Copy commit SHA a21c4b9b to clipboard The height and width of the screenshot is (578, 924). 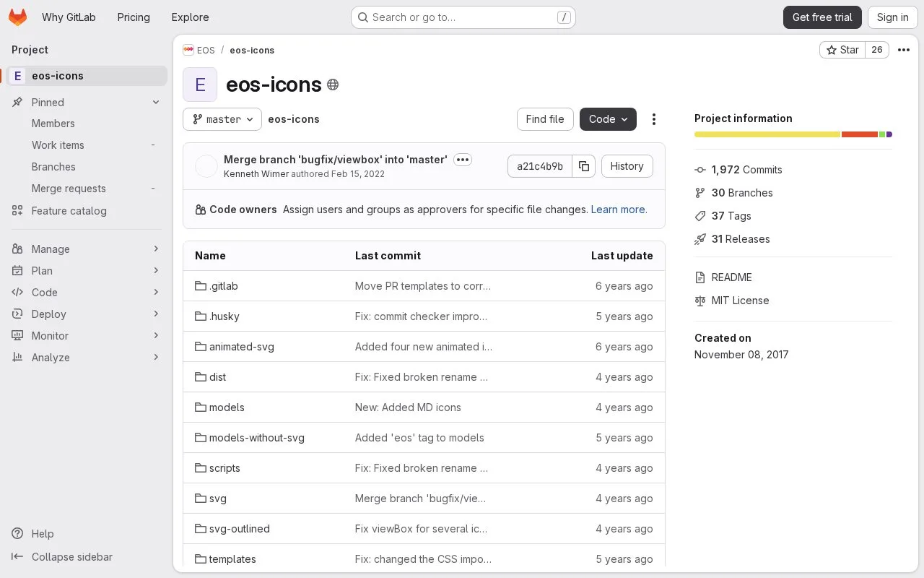(x=584, y=166)
